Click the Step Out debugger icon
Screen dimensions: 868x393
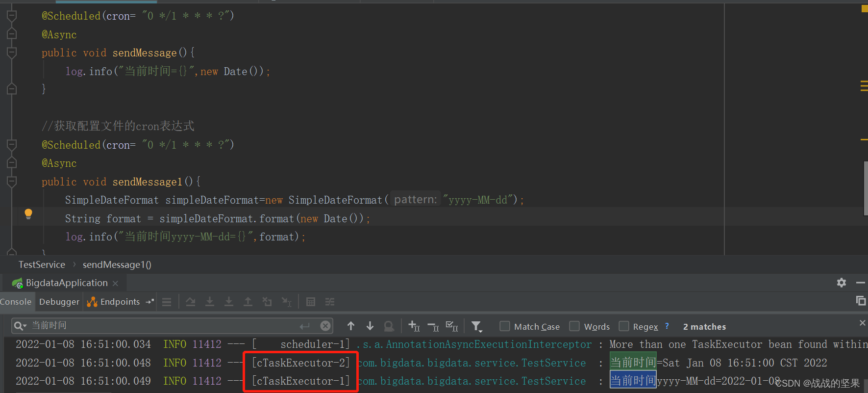click(x=248, y=302)
